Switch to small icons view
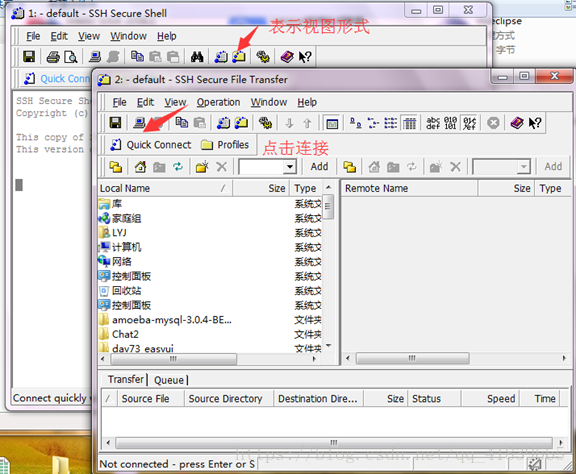576x474 pixels. coord(373,123)
